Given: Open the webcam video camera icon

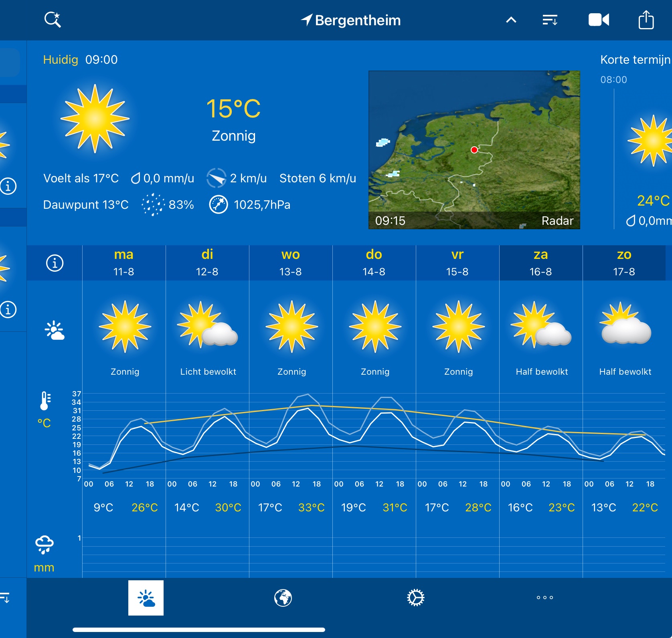Looking at the screenshot, I should (598, 20).
